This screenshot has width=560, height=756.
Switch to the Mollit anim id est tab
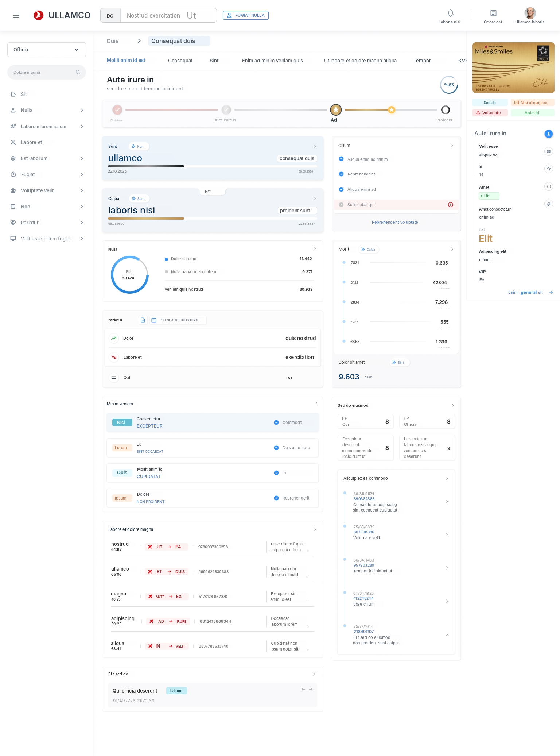click(x=126, y=61)
